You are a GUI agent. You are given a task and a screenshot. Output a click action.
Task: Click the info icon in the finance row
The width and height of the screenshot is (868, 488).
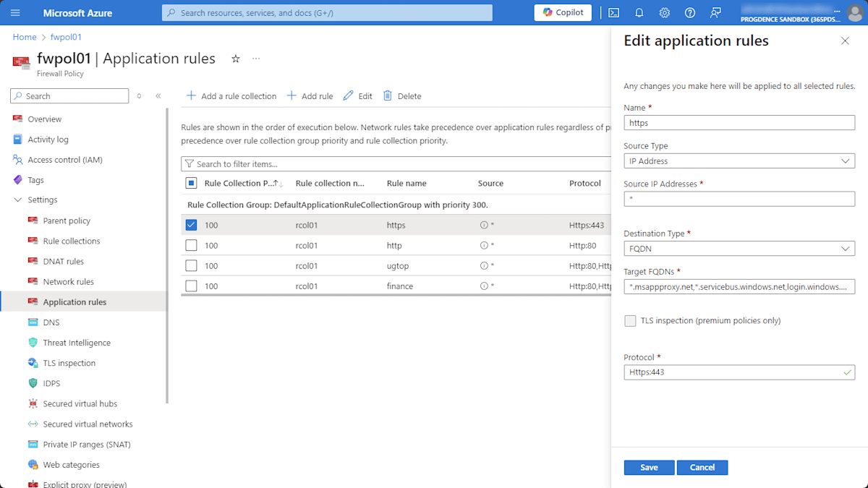click(484, 286)
